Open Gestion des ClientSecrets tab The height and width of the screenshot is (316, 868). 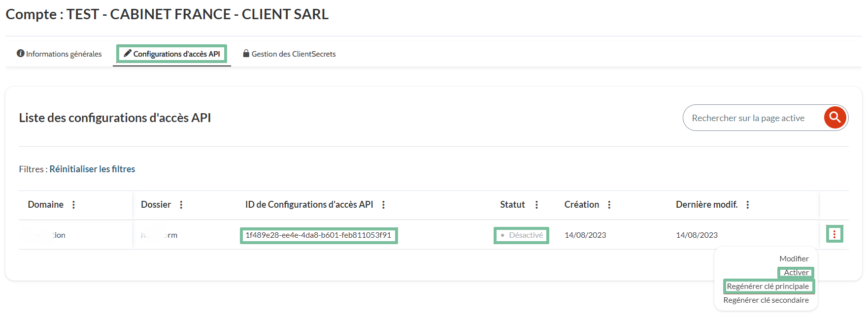(x=289, y=54)
